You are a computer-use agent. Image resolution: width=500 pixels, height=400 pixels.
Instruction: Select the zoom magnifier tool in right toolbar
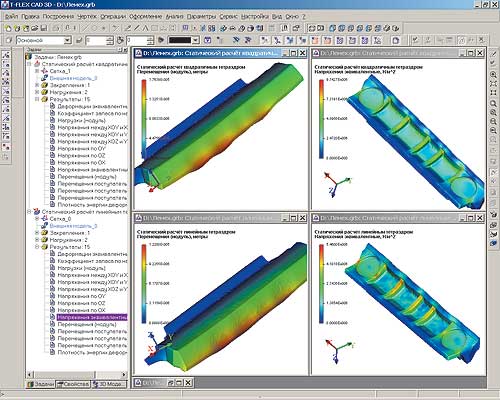[493, 103]
